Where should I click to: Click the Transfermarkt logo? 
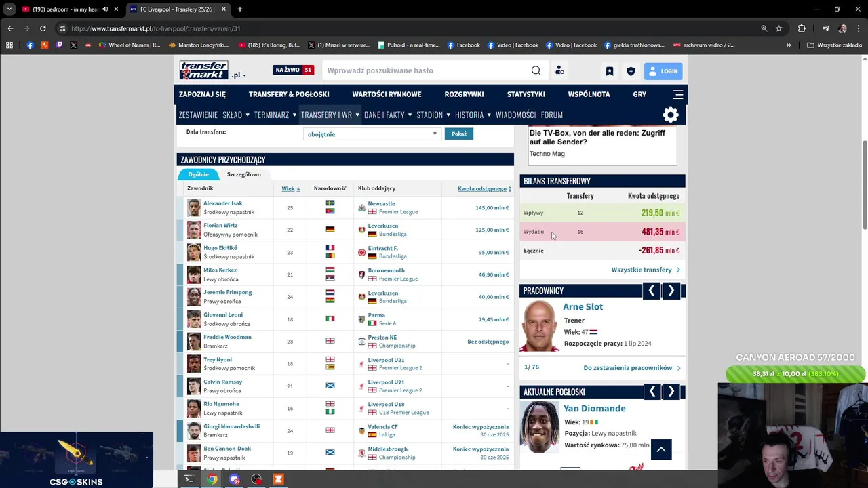pyautogui.click(x=203, y=70)
